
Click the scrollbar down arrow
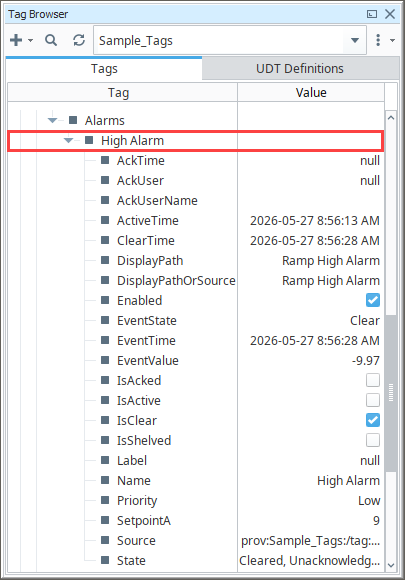(x=391, y=565)
